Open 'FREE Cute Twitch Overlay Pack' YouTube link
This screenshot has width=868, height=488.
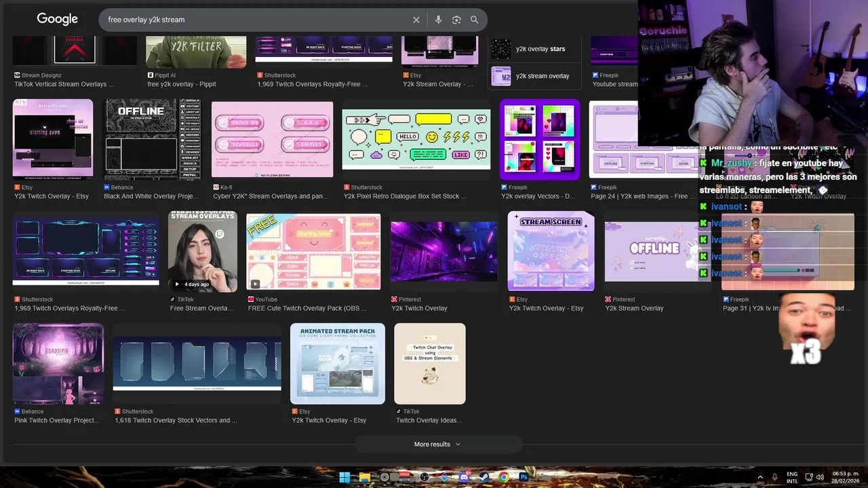point(307,308)
